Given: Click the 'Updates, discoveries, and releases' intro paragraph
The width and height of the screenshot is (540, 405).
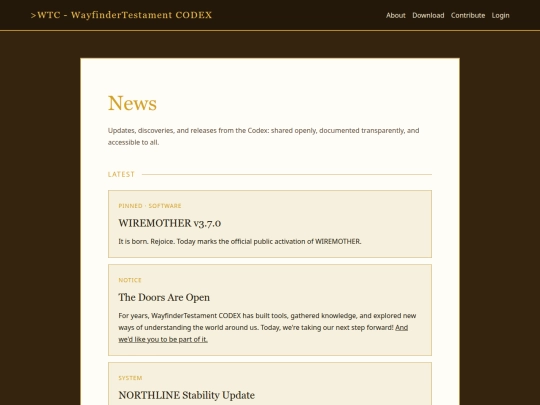Looking at the screenshot, I should pos(263,136).
